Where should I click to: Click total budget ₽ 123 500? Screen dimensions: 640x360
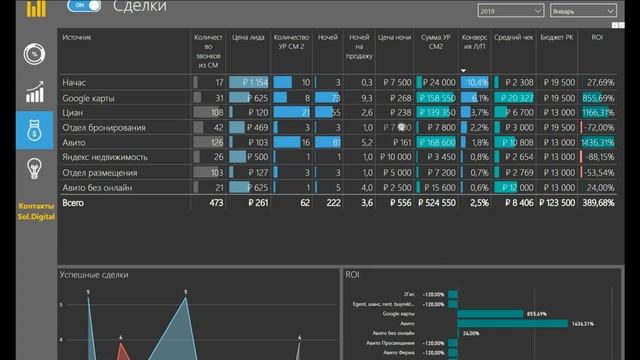point(557,203)
